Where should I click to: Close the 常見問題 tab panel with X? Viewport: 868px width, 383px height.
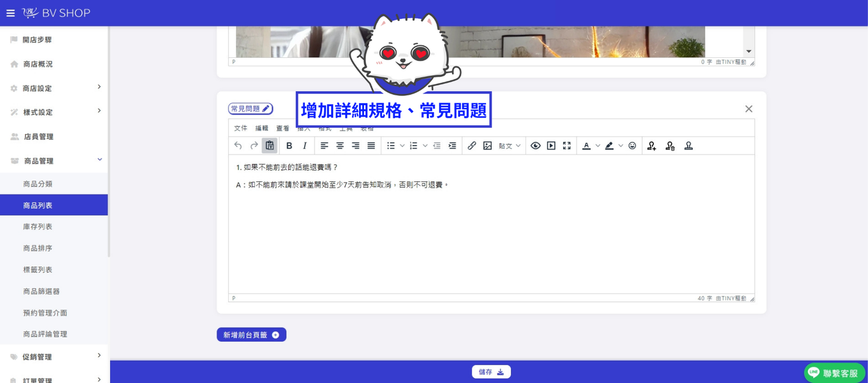click(749, 109)
